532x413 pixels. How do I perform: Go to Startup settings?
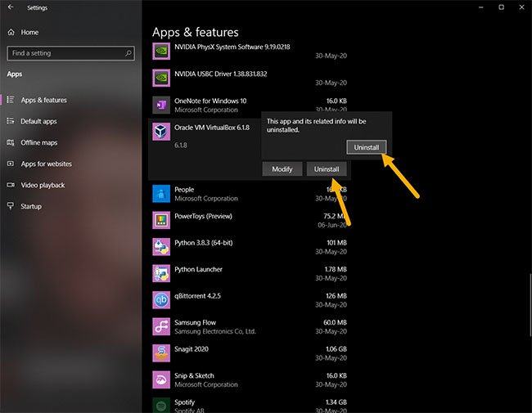click(31, 206)
